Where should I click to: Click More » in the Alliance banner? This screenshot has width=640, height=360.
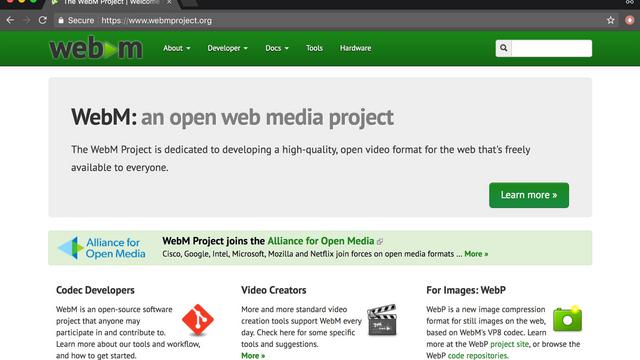coord(476,254)
